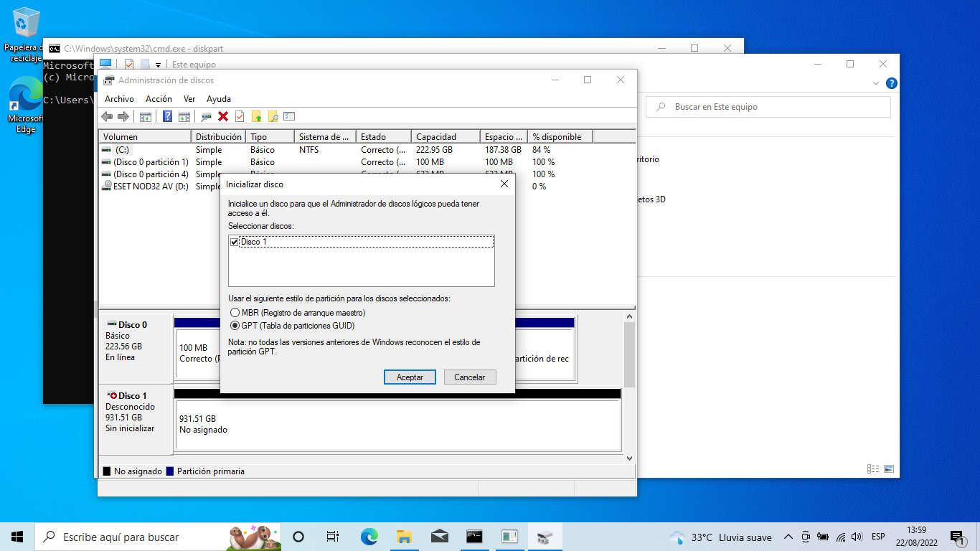Open the quick access toolbar dropdown arrow

158,65
